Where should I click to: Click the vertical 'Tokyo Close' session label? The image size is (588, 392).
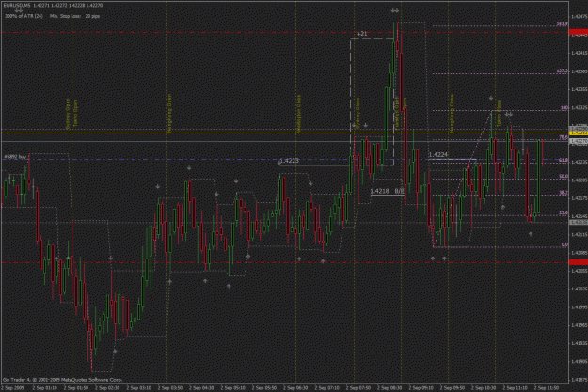click(x=499, y=113)
